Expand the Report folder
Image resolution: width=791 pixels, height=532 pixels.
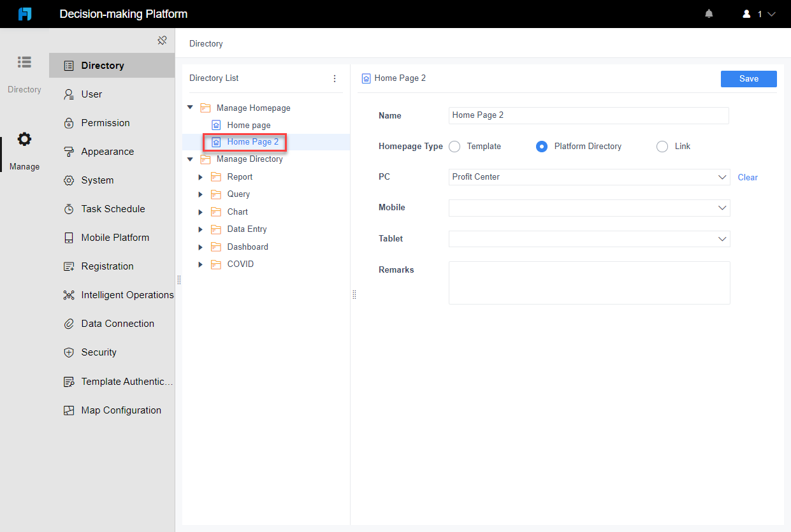(x=201, y=176)
